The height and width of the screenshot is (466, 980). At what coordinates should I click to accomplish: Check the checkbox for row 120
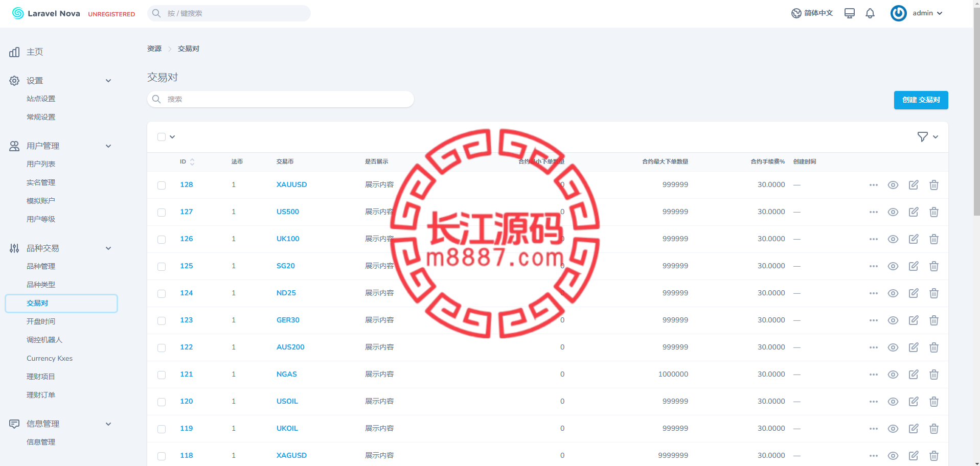(162, 402)
